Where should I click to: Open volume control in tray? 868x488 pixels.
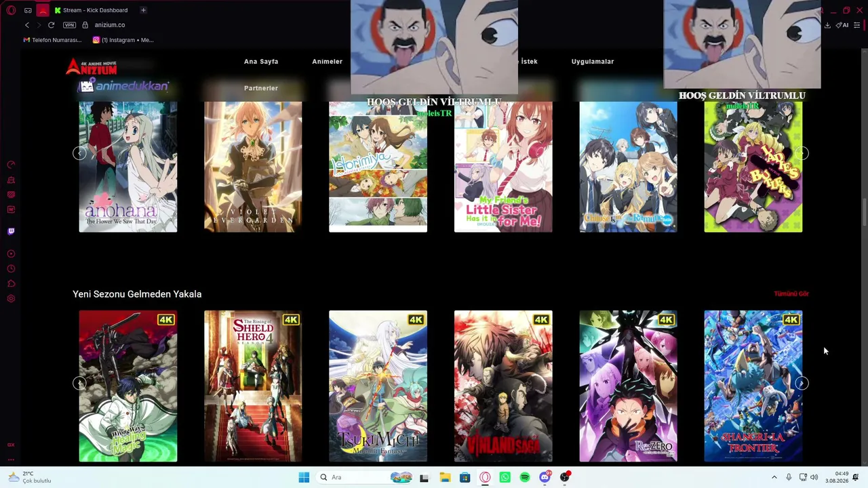[x=814, y=477]
